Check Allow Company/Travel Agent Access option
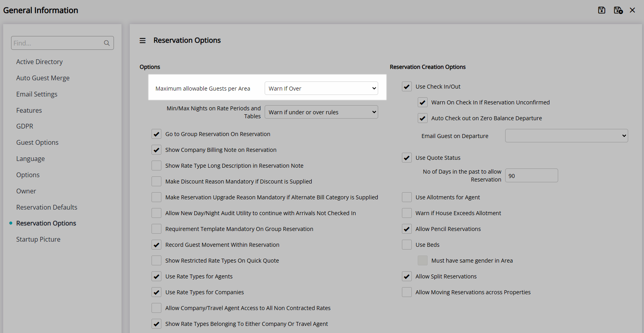This screenshot has width=644, height=333. pyautogui.click(x=156, y=308)
